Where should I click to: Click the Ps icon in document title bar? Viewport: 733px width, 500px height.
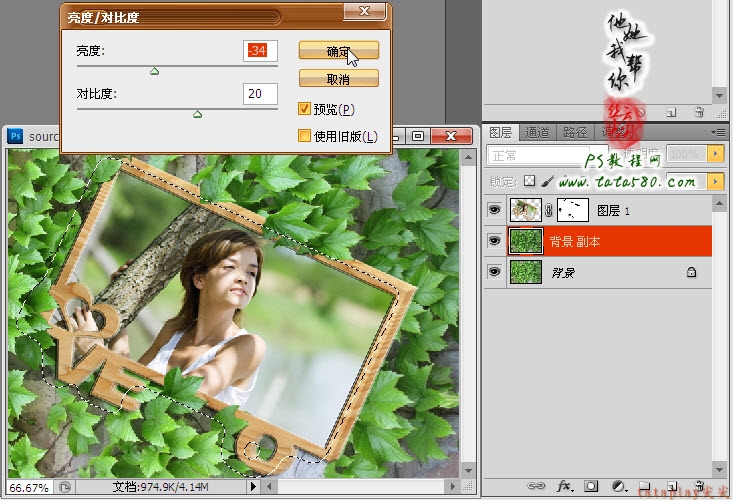click(15, 136)
